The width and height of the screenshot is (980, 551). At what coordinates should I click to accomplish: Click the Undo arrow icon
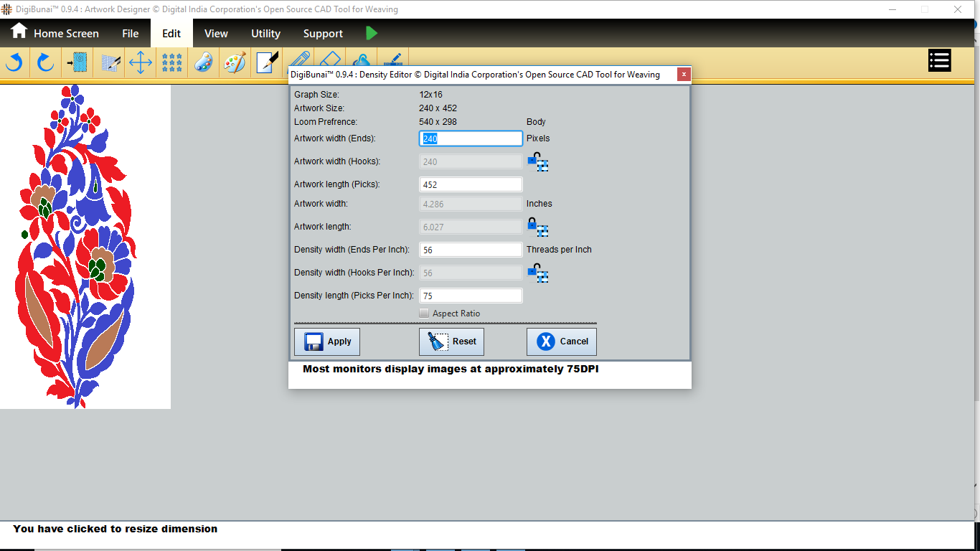point(14,62)
